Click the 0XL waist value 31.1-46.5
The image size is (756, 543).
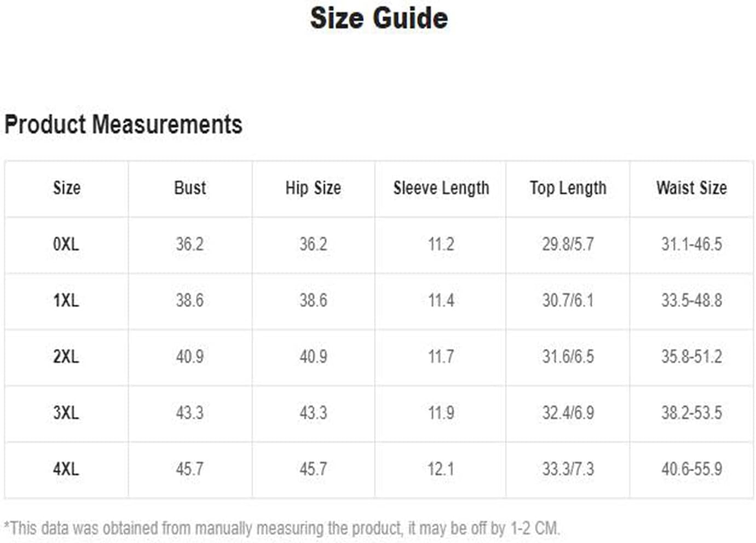click(x=692, y=244)
